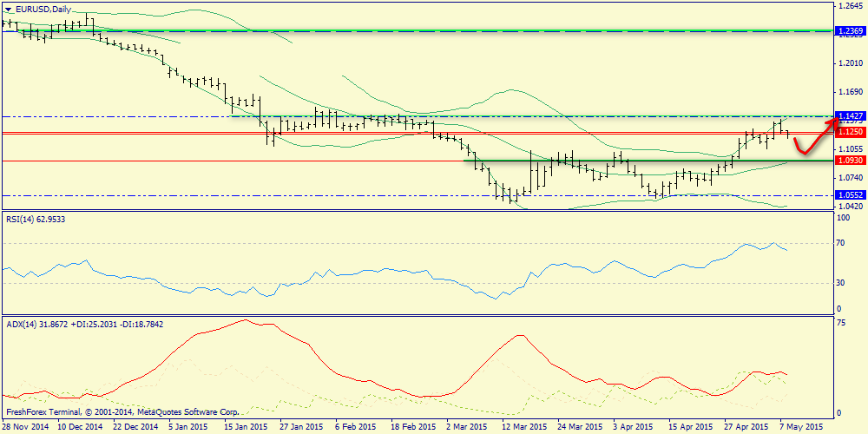868x434 pixels.
Task: Select the blue 1.0552 price label
Action: pyautogui.click(x=850, y=195)
